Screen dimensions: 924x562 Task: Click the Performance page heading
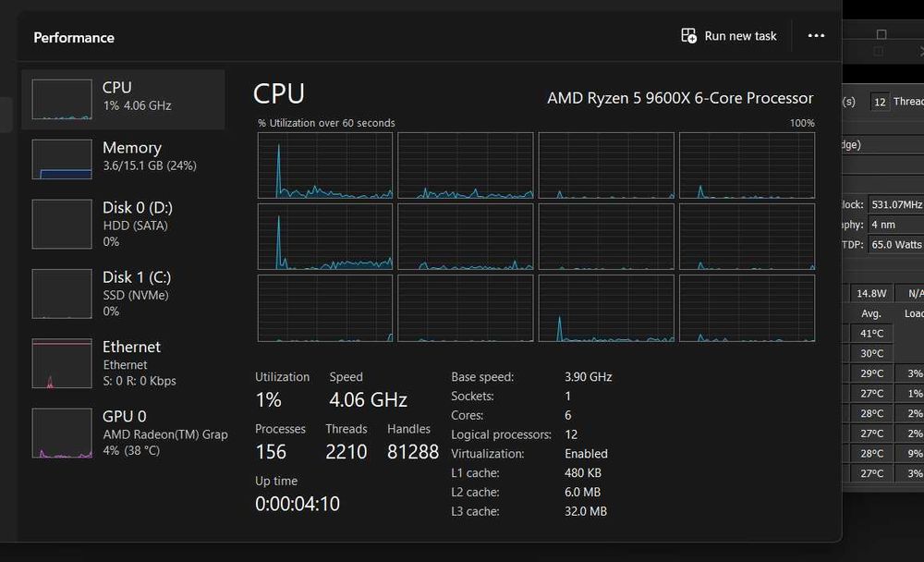click(x=74, y=38)
